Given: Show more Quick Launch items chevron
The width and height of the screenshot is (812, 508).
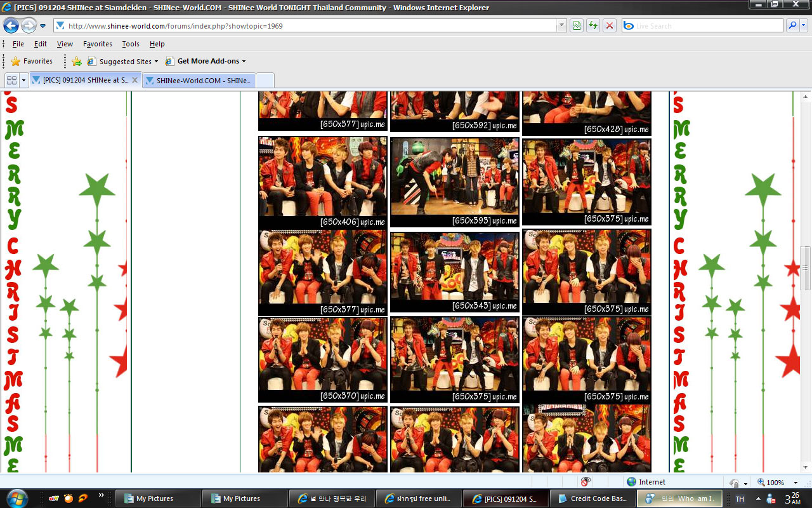Looking at the screenshot, I should tap(101, 495).
